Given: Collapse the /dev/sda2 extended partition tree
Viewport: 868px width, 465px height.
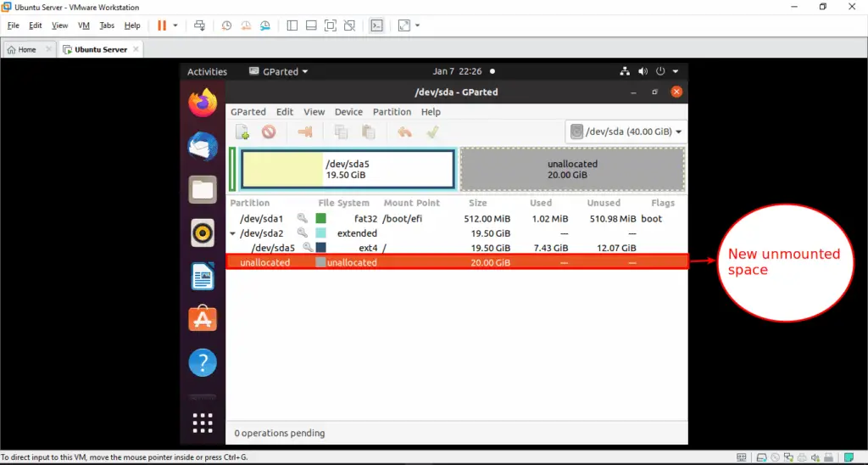Looking at the screenshot, I should 232,233.
